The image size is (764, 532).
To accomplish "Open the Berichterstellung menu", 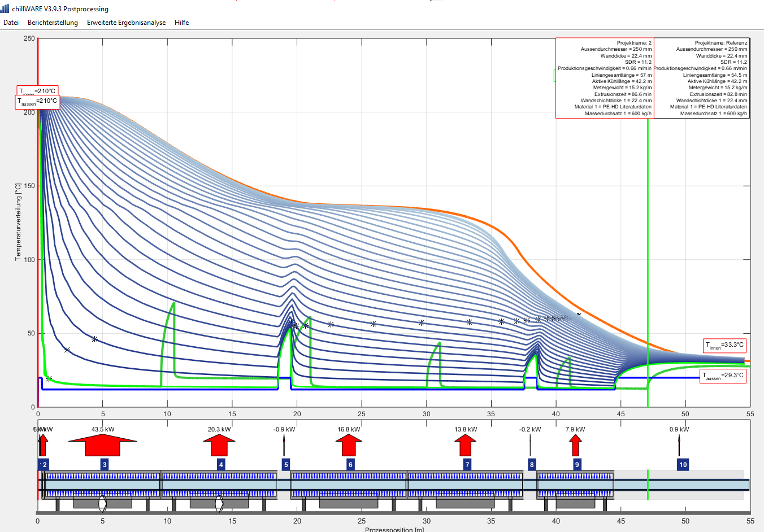I will (53, 23).
